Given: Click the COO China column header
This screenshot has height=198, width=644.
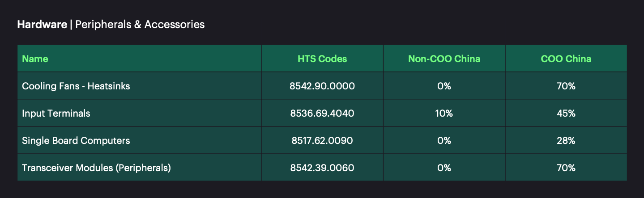Looking at the screenshot, I should (x=566, y=59).
